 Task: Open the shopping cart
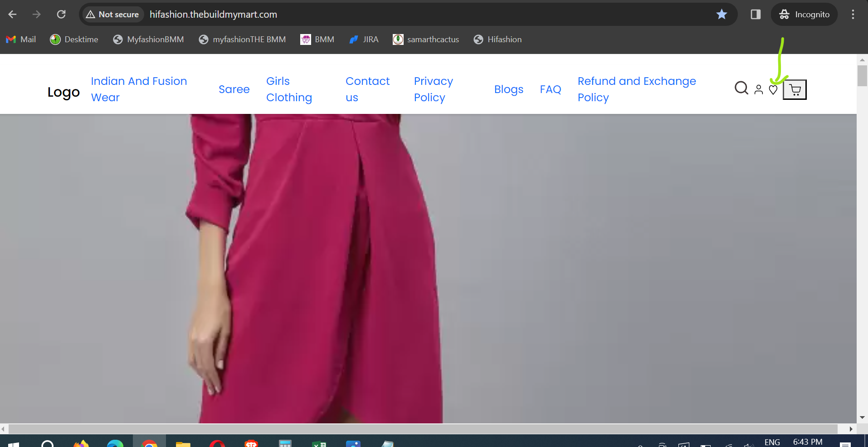click(795, 89)
